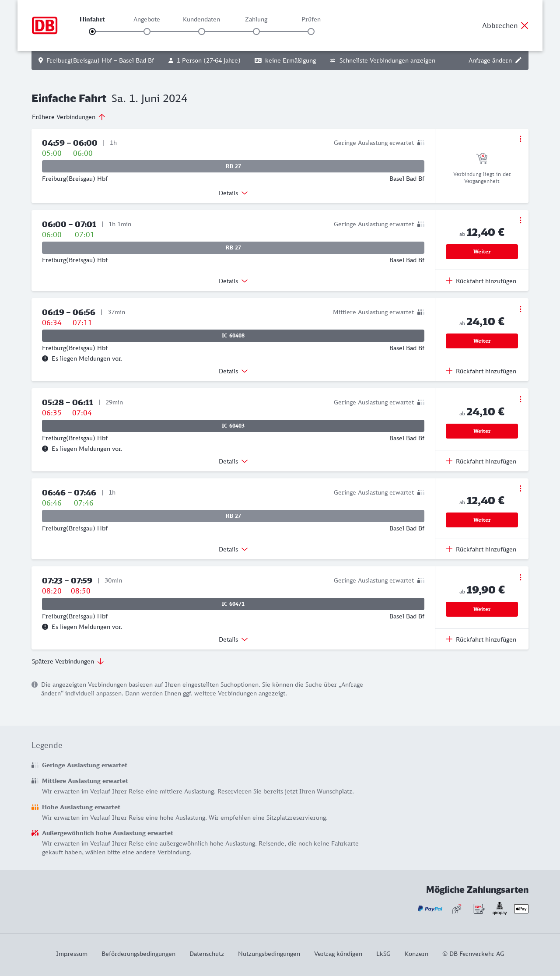
Task: Click the PayPal payment icon
Action: tap(430, 909)
